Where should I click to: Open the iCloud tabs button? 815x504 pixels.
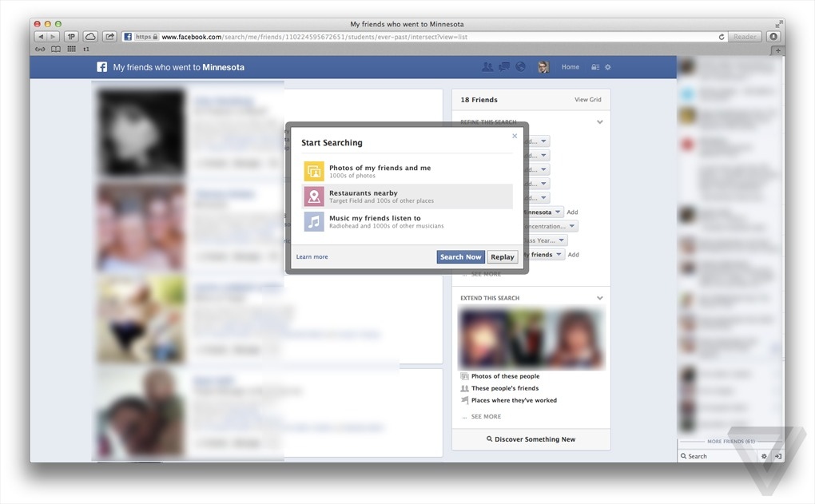pyautogui.click(x=90, y=37)
